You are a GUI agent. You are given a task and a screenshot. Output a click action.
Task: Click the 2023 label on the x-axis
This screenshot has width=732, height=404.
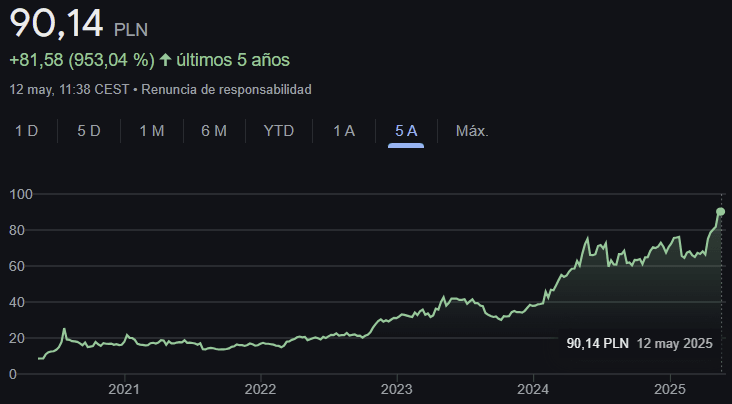pyautogui.click(x=397, y=388)
